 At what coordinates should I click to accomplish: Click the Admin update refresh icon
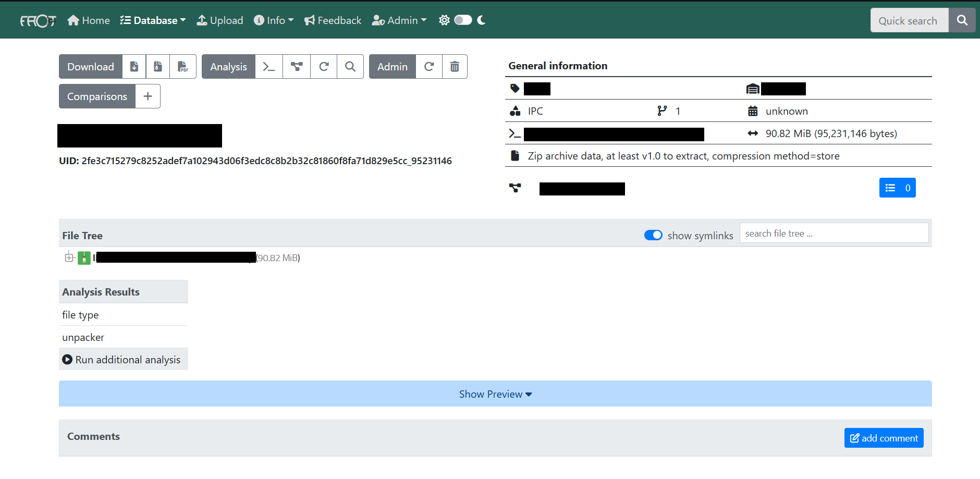429,67
